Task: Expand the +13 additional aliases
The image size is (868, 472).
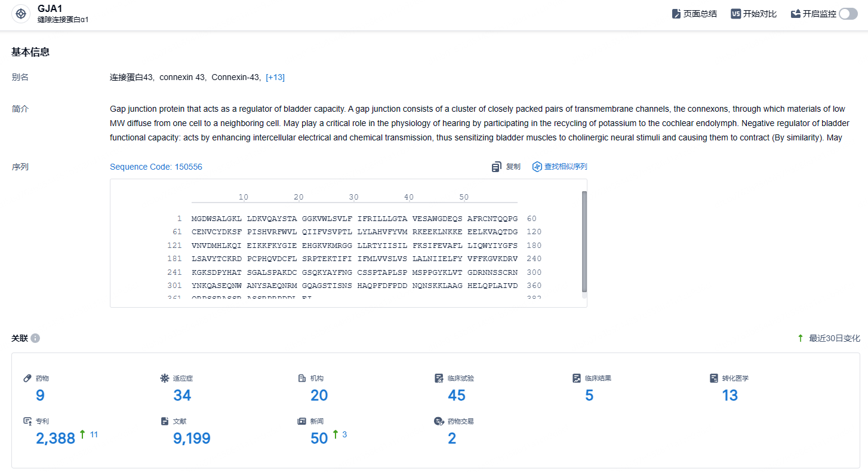Action: (275, 77)
